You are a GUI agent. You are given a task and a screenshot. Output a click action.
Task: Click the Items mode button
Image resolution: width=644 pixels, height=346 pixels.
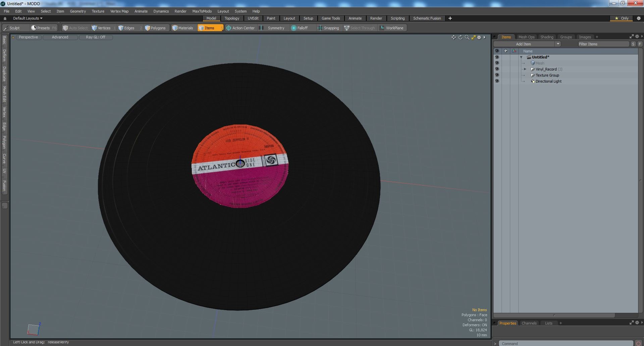(x=210, y=28)
